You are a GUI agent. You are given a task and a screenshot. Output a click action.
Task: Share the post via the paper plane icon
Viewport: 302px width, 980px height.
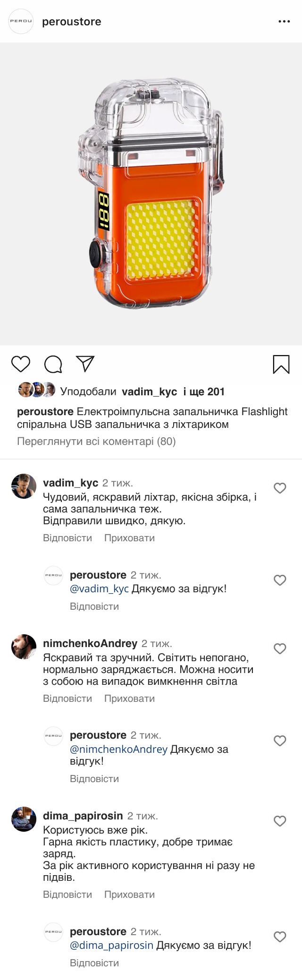point(85,364)
